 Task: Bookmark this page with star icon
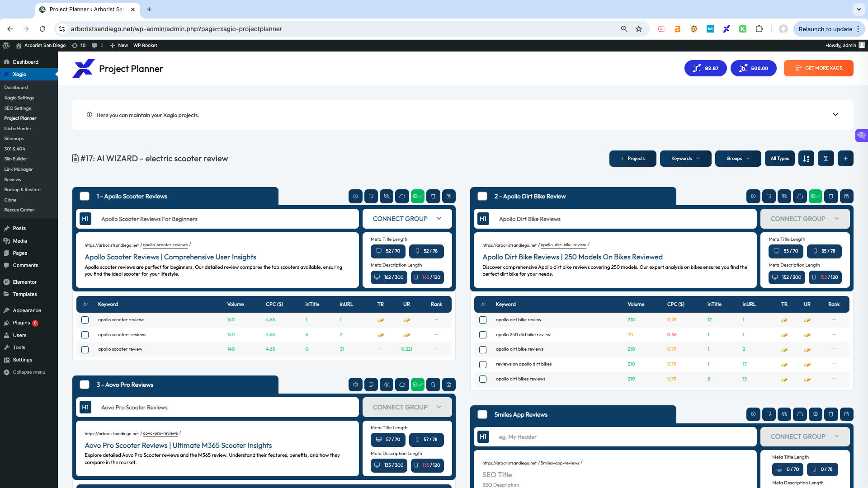(639, 29)
